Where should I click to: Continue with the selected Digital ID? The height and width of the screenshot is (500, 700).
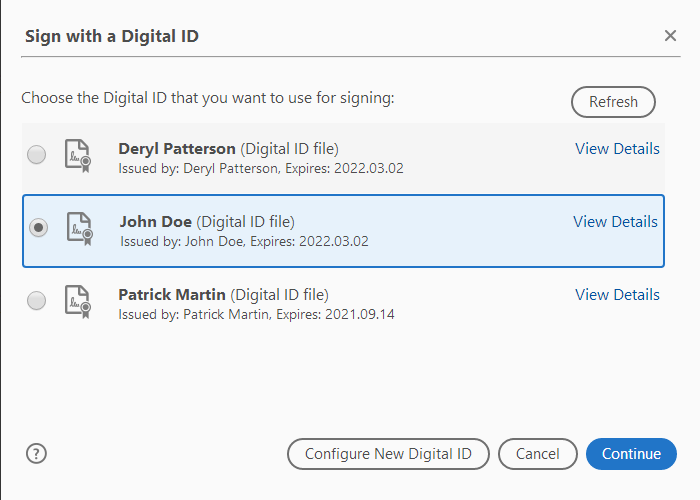point(631,454)
